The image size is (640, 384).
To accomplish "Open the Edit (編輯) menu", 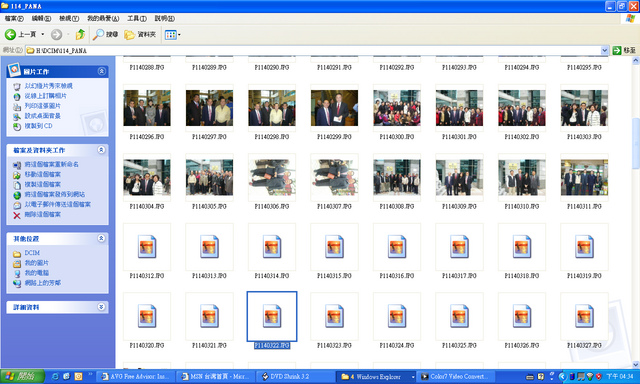I will [x=41, y=18].
